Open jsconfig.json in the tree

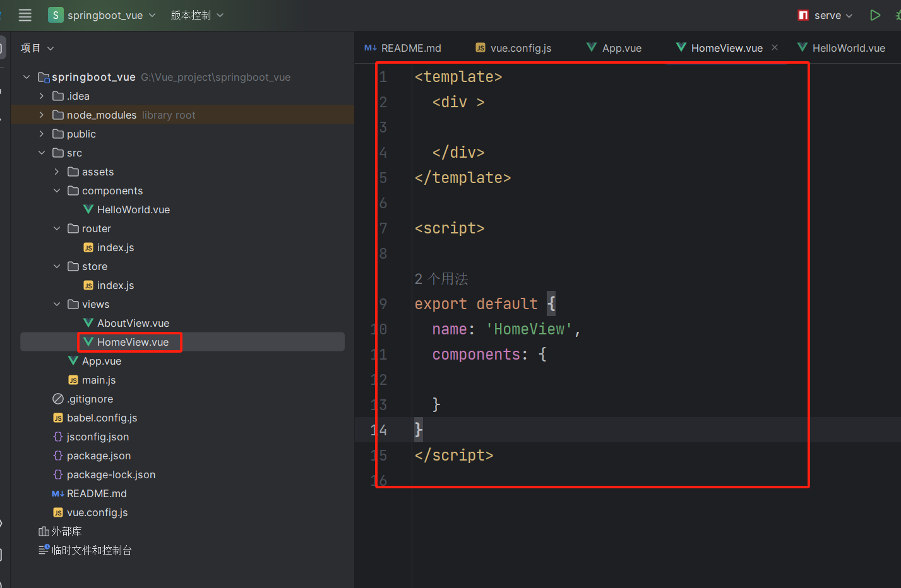(98, 437)
